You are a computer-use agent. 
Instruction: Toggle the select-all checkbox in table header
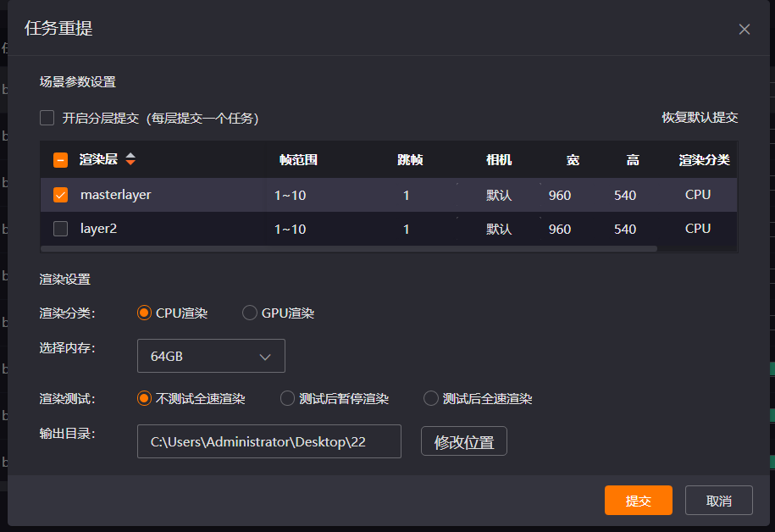coord(60,160)
